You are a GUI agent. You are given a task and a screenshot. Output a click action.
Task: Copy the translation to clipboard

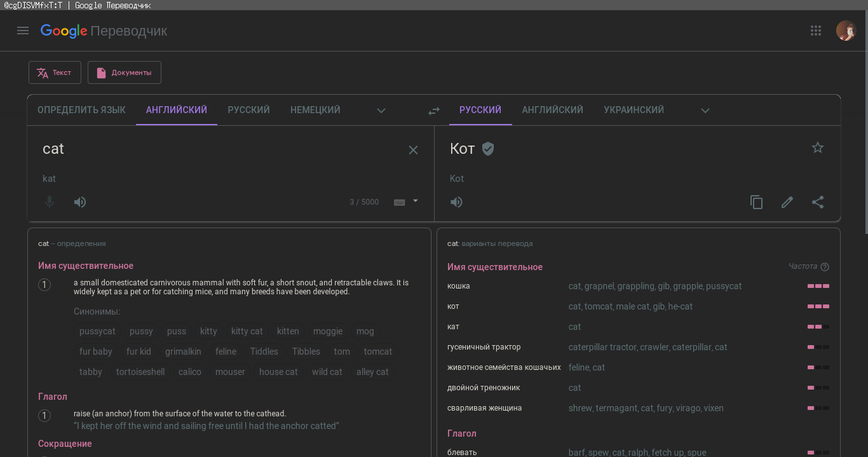[x=756, y=202]
